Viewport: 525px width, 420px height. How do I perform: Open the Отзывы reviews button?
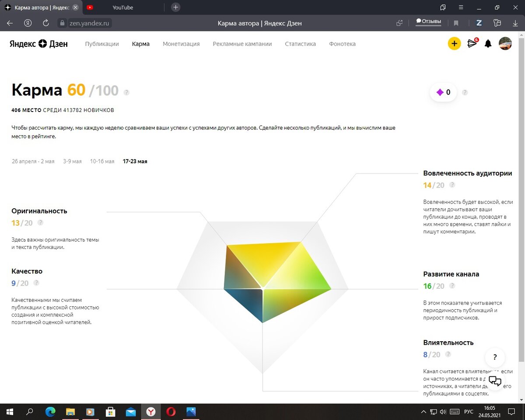pos(429,21)
